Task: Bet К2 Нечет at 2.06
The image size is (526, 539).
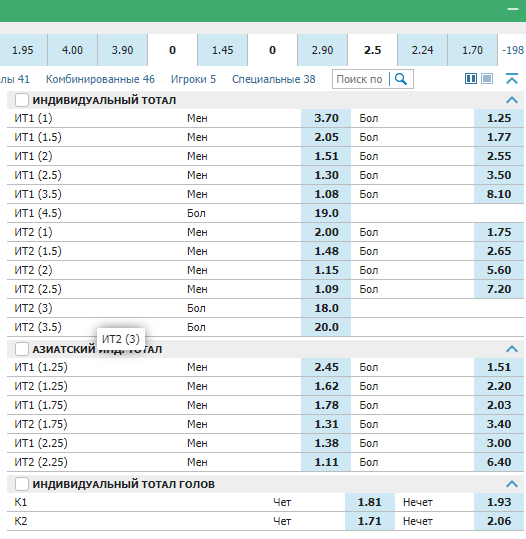Action: coord(499,521)
